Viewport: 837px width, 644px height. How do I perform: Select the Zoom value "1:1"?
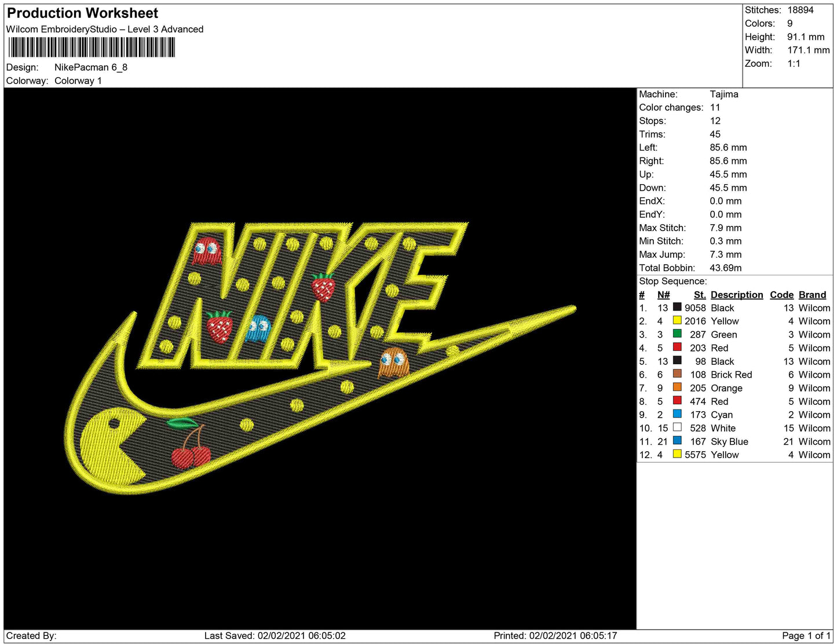(794, 63)
